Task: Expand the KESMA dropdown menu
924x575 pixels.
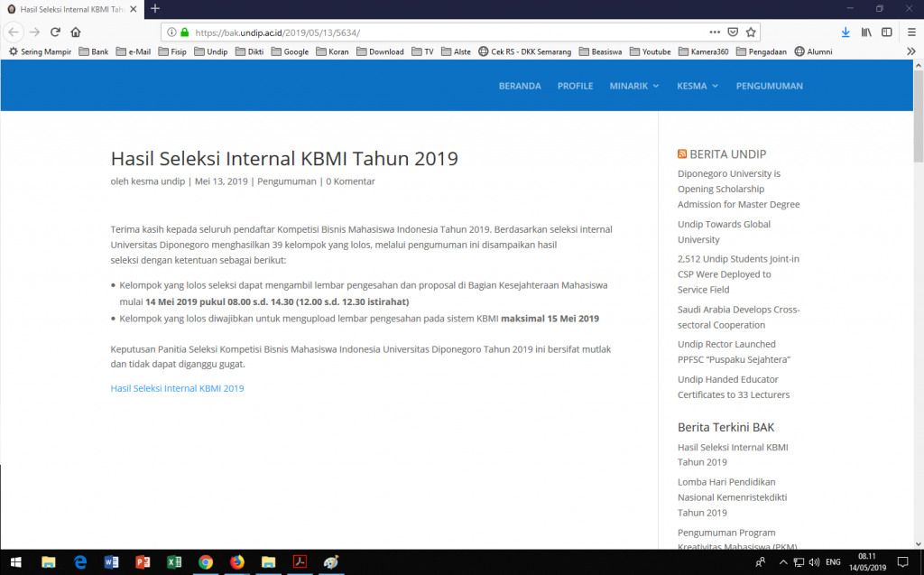Action: click(x=698, y=86)
